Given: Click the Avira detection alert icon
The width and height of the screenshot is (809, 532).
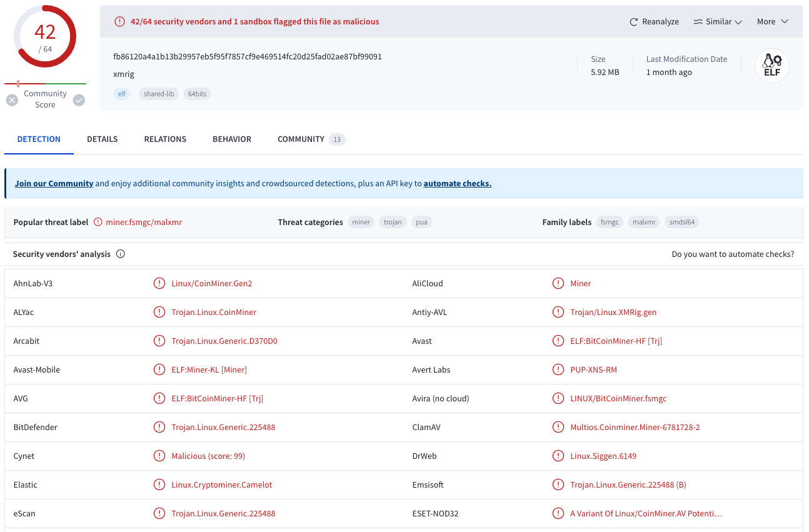Looking at the screenshot, I should click(558, 399).
